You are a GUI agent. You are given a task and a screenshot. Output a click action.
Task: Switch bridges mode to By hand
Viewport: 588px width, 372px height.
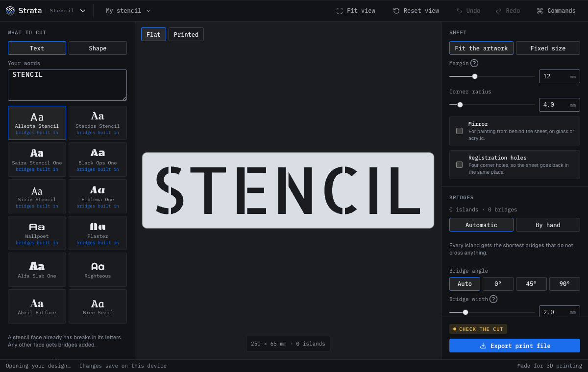tap(548, 225)
